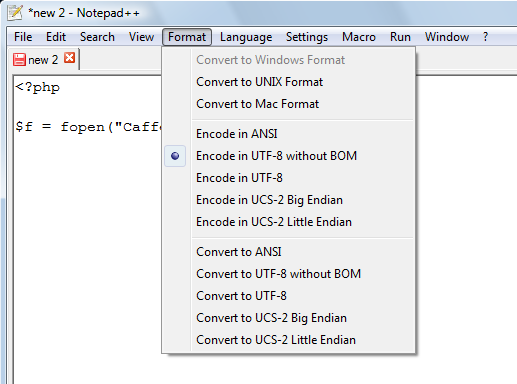The width and height of the screenshot is (517, 384).
Task: Select the Encode in UTF-8 without BOM radio bullet
Action: pyautogui.click(x=175, y=156)
